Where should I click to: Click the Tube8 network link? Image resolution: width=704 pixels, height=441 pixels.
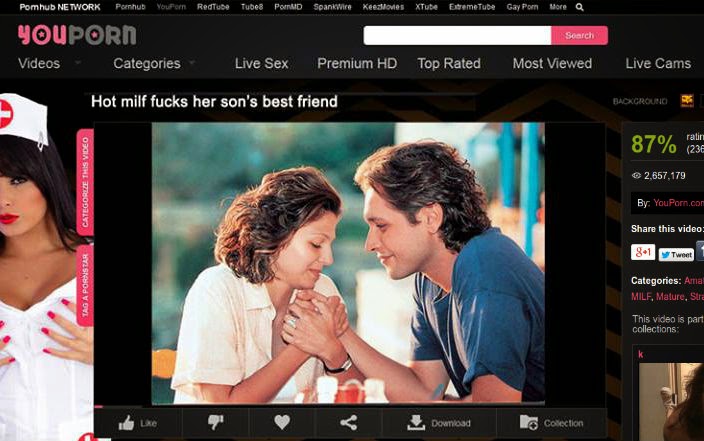pos(252,7)
